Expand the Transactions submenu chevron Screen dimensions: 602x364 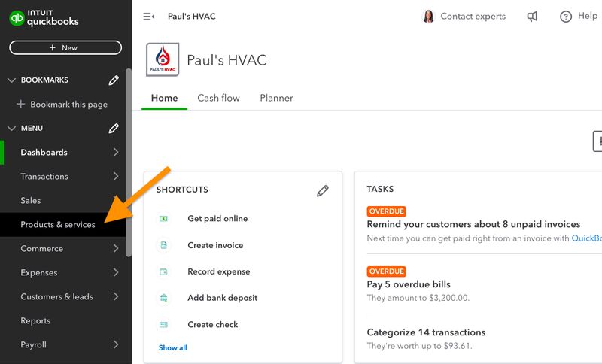(x=116, y=177)
